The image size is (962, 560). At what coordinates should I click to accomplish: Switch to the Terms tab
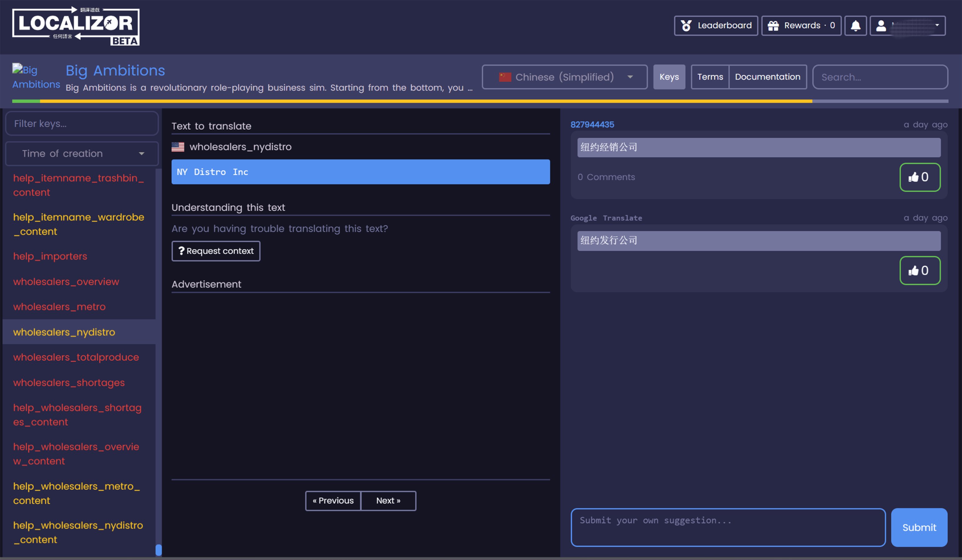pos(710,77)
